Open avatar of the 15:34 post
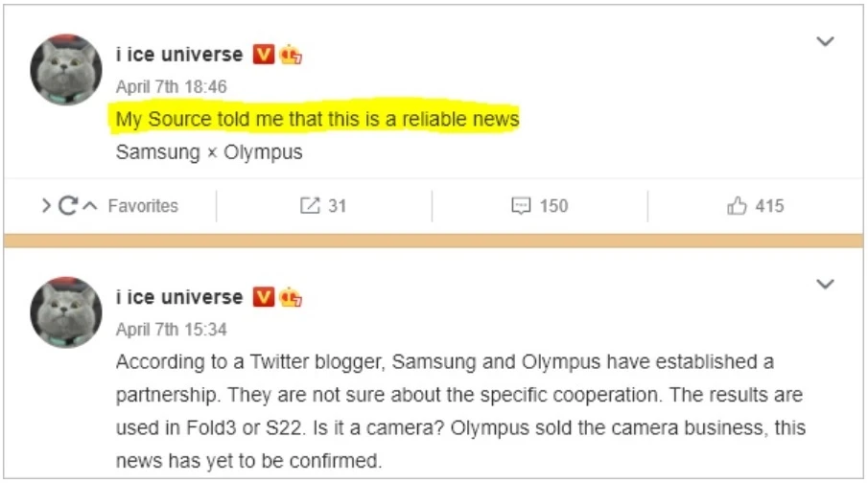This screenshot has height=483, width=868. (x=66, y=312)
